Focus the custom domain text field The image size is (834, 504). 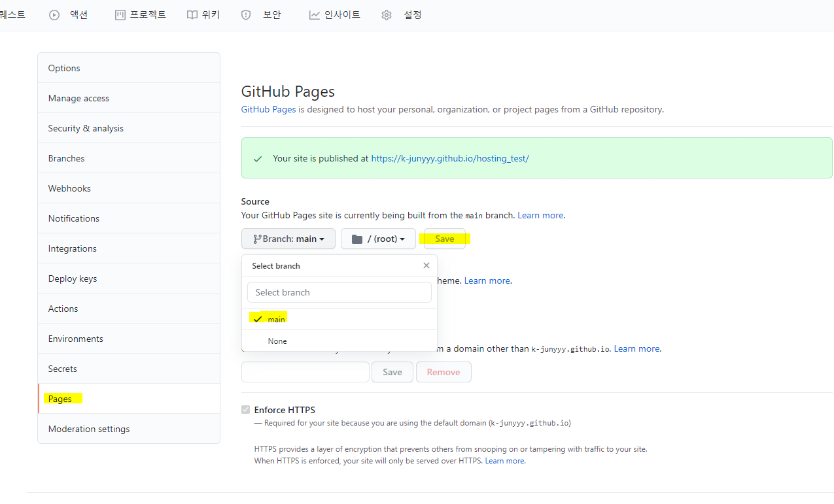pos(305,372)
